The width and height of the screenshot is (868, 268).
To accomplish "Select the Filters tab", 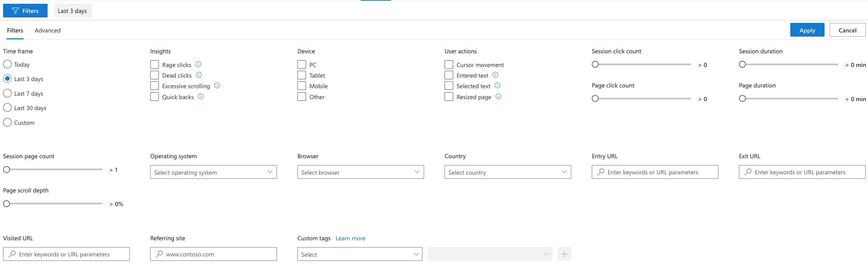I will click(x=15, y=30).
